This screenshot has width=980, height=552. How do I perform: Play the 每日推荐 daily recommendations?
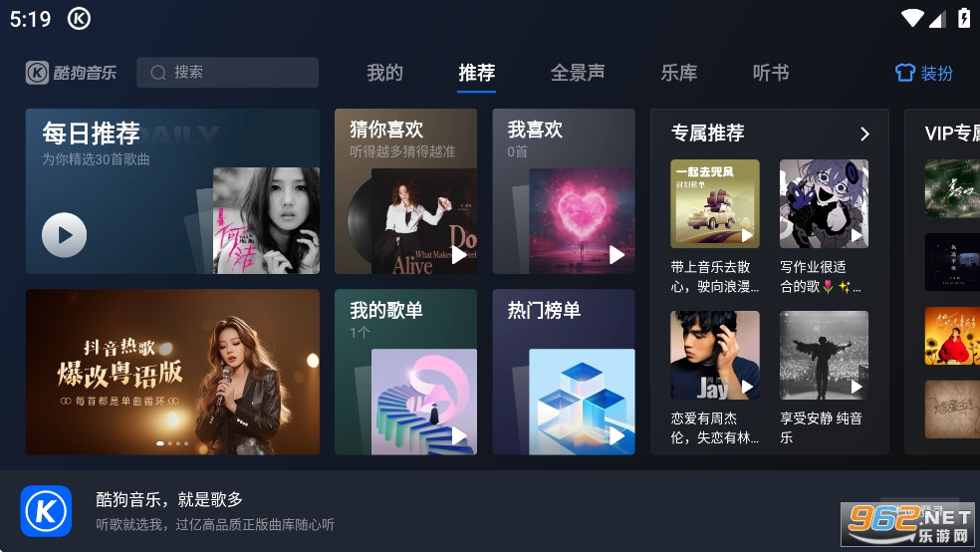coord(65,235)
